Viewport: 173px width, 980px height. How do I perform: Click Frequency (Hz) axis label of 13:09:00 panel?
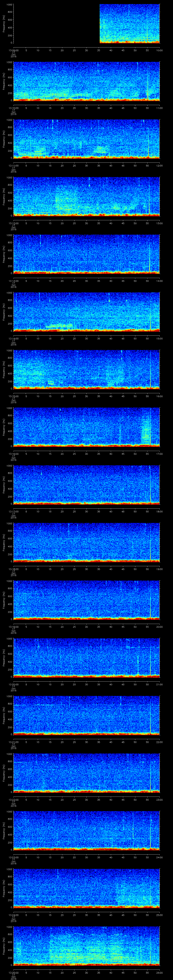(4, 24)
